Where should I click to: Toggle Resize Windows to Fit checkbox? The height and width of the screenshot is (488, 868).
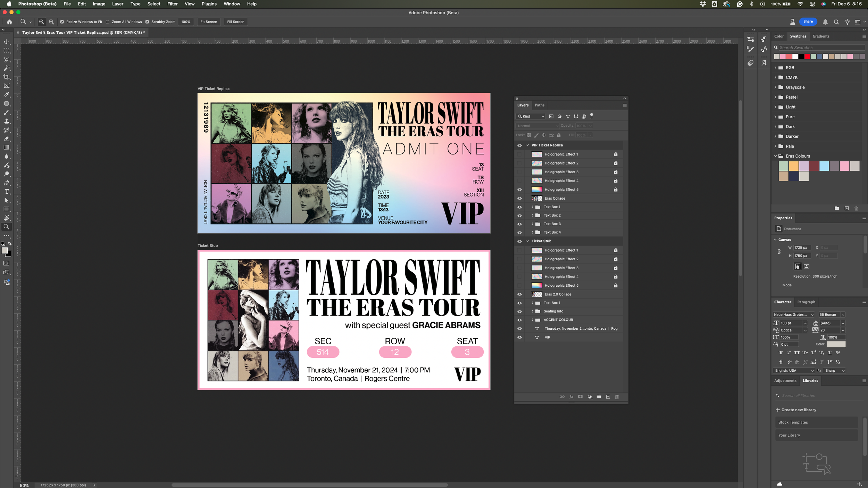click(62, 22)
